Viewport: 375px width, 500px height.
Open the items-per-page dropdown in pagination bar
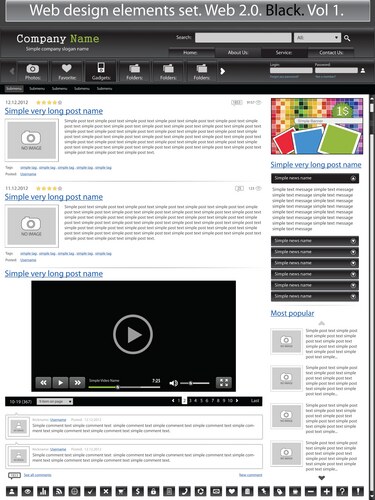click(x=55, y=402)
